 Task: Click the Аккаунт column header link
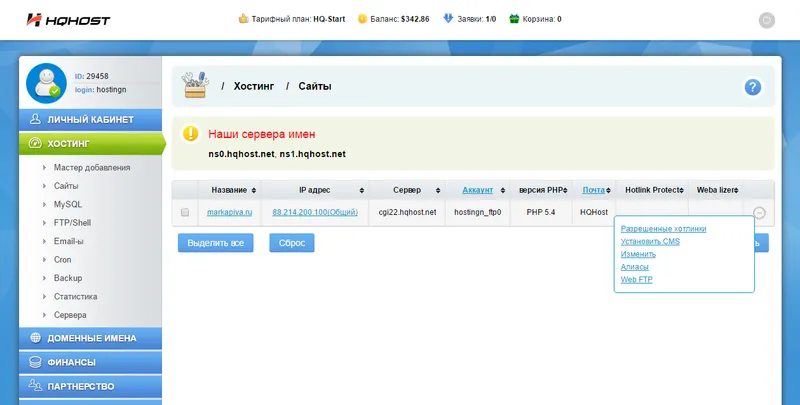(x=478, y=190)
